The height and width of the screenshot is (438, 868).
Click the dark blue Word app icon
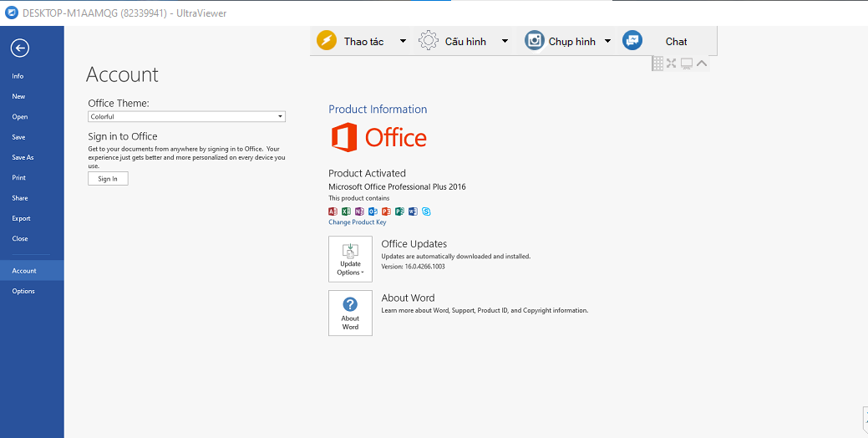pos(413,211)
